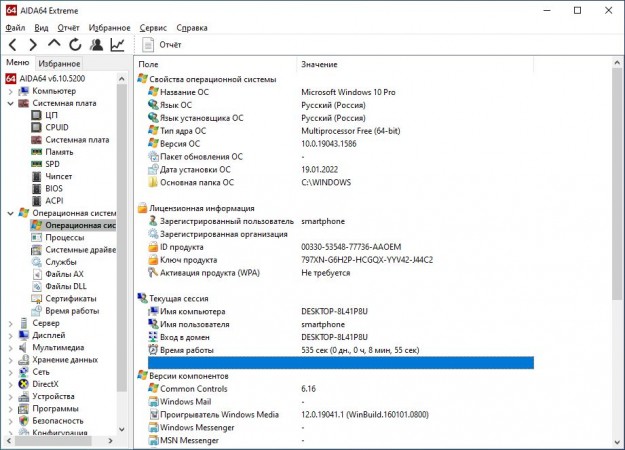Image resolution: width=625 pixels, height=450 pixels.
Task: Select the Процессы tree item
Action: point(64,238)
